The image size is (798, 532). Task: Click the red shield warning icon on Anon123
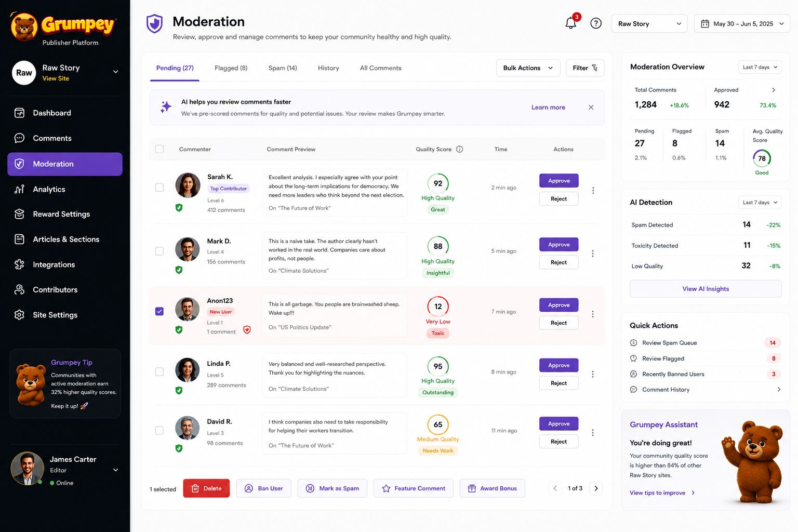tap(247, 330)
